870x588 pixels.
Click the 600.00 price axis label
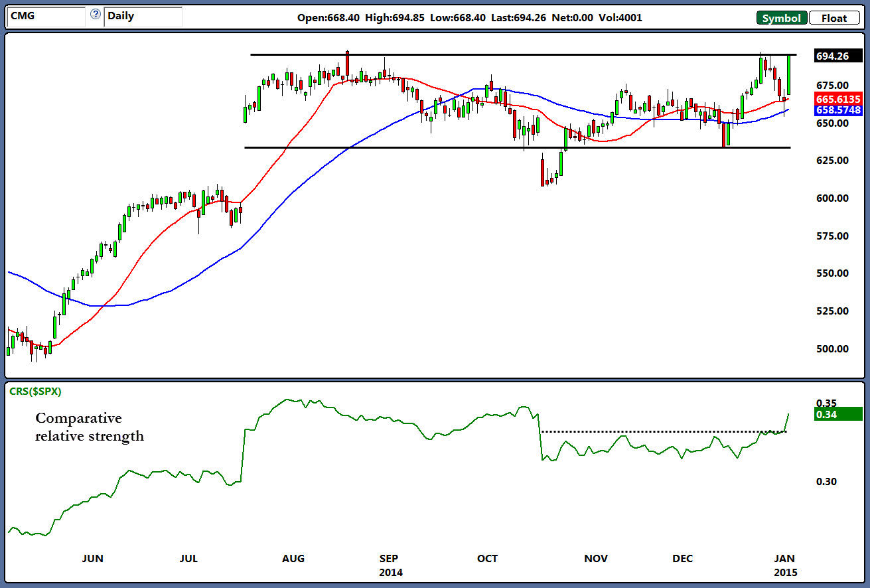[x=832, y=198]
